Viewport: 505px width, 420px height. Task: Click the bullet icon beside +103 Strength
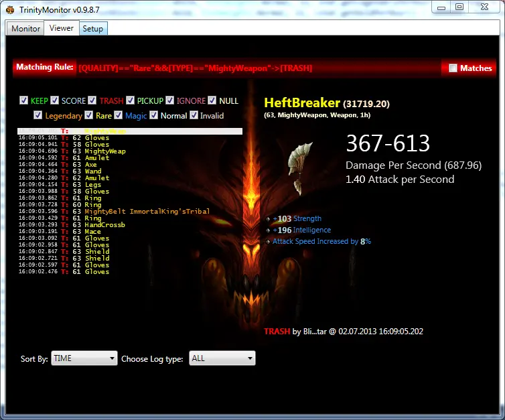268,219
